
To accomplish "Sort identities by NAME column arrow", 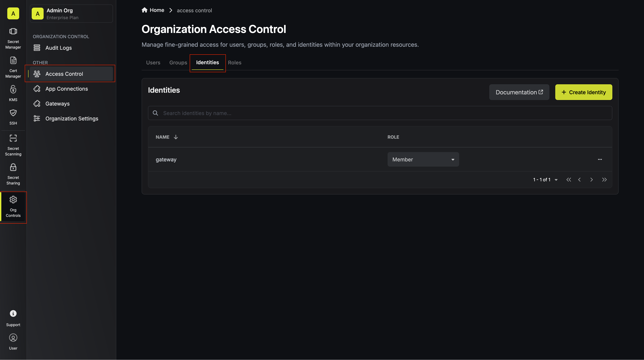I will [x=176, y=137].
